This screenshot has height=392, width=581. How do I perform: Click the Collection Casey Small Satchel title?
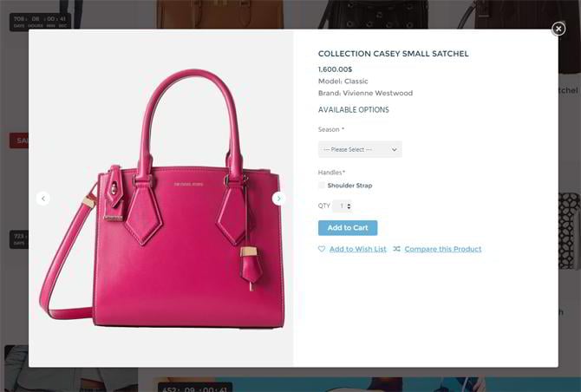(393, 54)
